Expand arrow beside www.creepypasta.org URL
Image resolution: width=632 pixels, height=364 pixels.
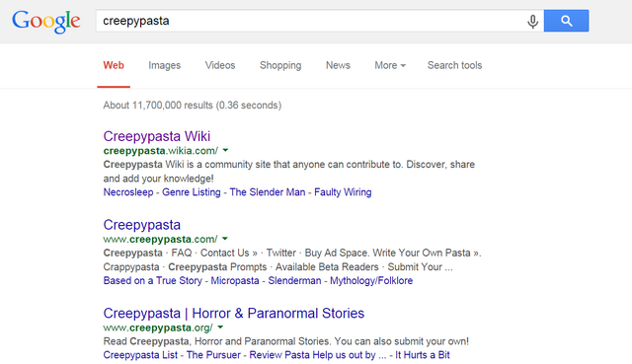click(220, 328)
